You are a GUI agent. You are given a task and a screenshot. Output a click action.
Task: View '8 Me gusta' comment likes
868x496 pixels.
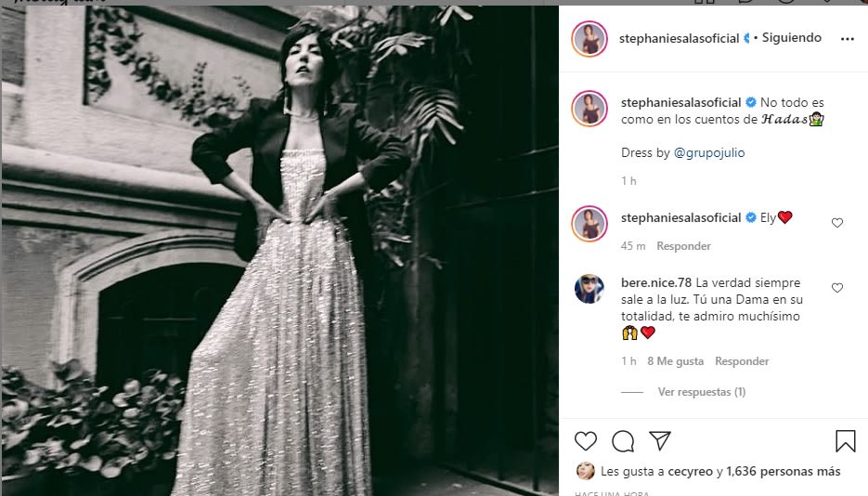pyautogui.click(x=675, y=361)
